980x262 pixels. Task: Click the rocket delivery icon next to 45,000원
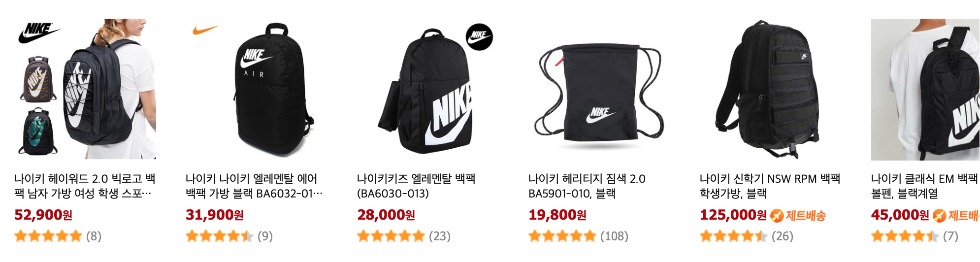point(939,216)
